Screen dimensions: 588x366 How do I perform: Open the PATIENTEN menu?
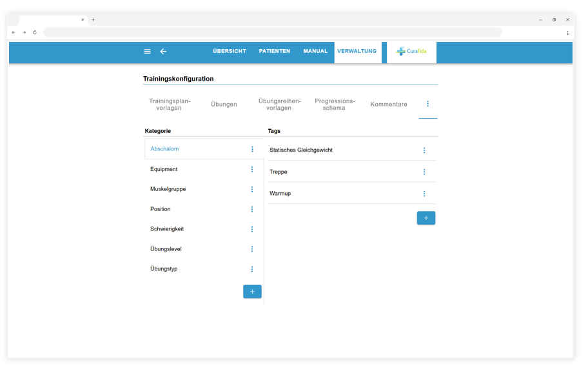coord(275,51)
